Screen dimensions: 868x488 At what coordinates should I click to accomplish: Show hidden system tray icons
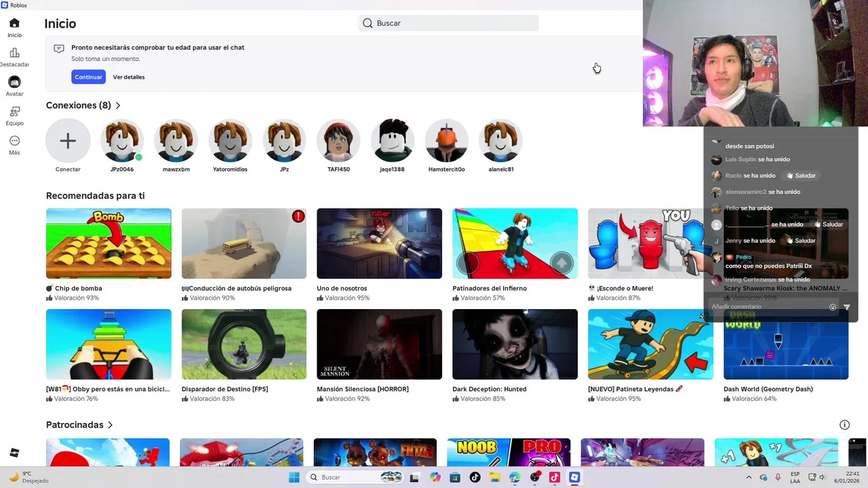pyautogui.click(x=749, y=477)
